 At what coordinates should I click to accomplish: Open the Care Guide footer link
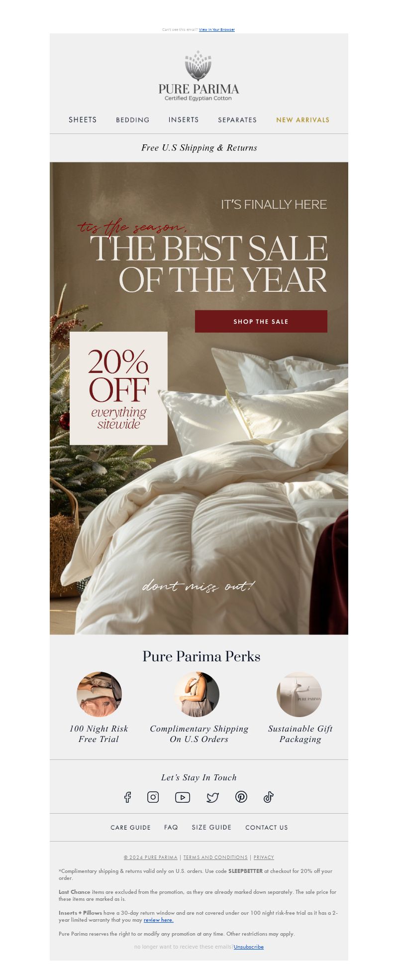point(130,827)
